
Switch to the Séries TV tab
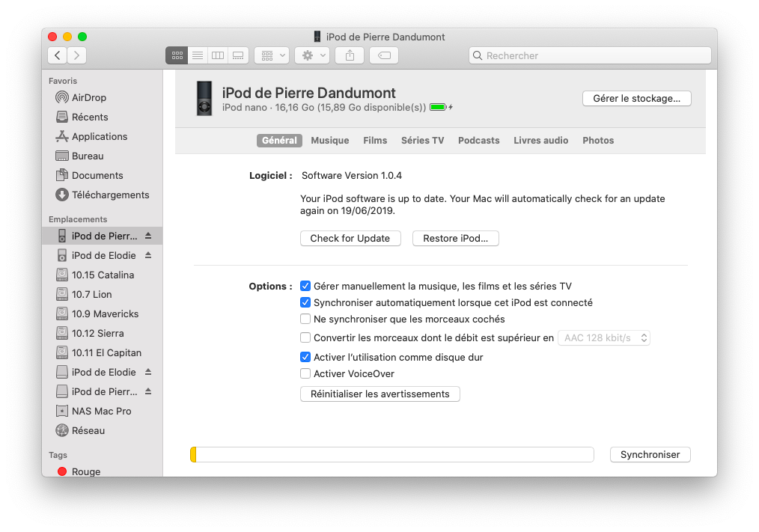pyautogui.click(x=423, y=141)
